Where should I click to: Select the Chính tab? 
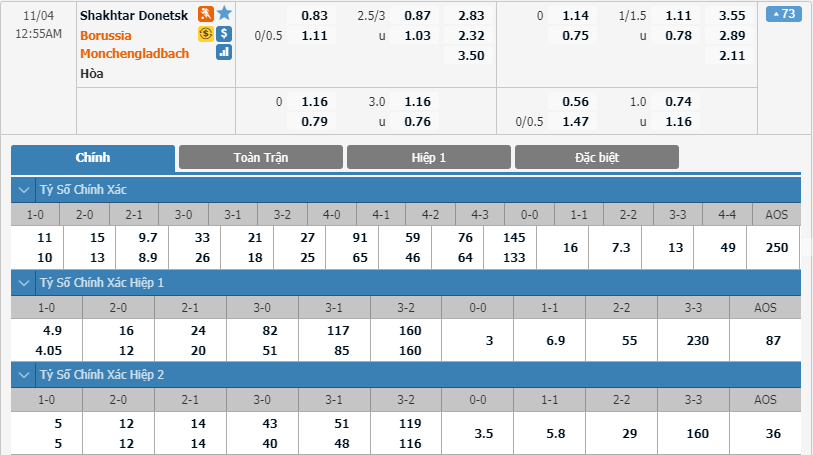click(x=93, y=158)
